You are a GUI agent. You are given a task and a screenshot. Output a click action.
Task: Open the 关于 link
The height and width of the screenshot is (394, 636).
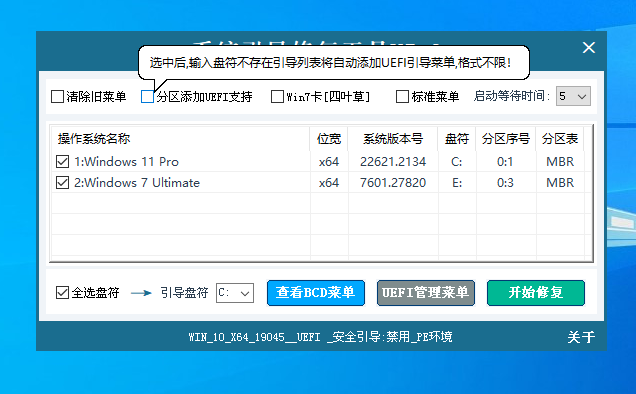pyautogui.click(x=581, y=337)
